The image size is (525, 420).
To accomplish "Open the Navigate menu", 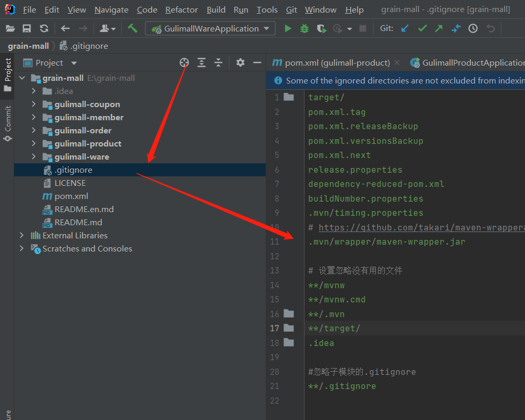I will coord(111,10).
